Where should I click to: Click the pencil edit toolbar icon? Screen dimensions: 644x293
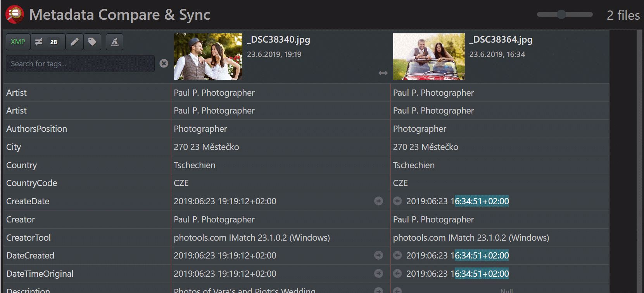(x=74, y=42)
